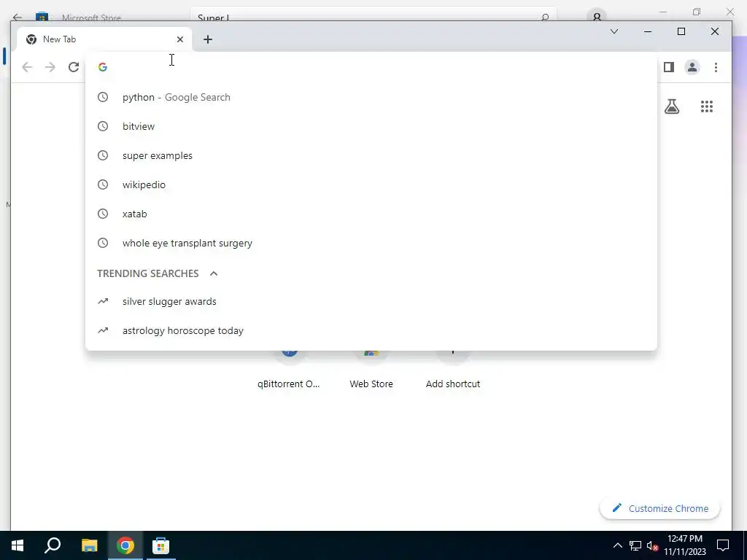Click the Microsoft Store window back arrow
Image resolution: width=747 pixels, height=560 pixels.
point(18,17)
